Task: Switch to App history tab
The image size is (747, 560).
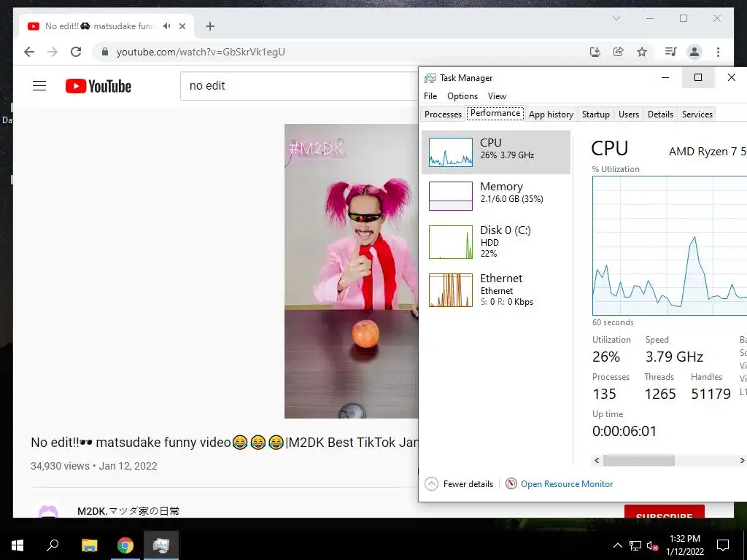Action: coord(551,114)
